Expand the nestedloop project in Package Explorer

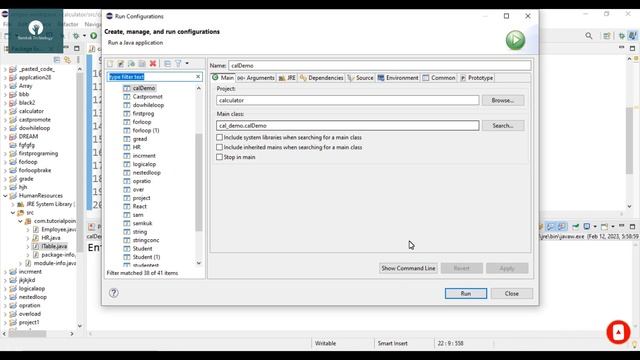click(x=5, y=297)
